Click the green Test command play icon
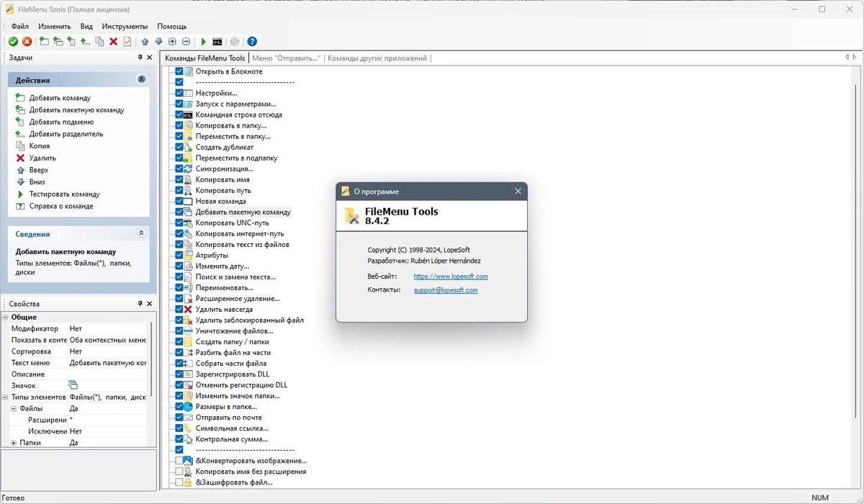 click(203, 42)
